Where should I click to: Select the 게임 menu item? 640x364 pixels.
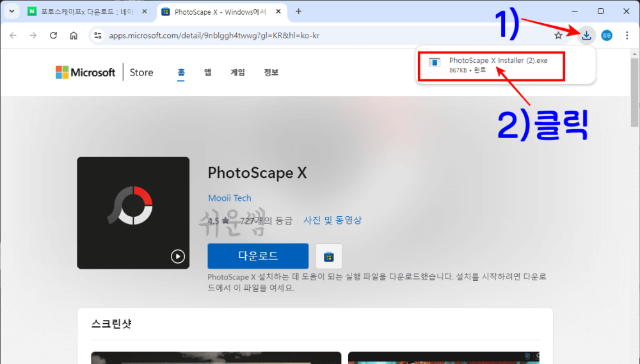coord(237,72)
